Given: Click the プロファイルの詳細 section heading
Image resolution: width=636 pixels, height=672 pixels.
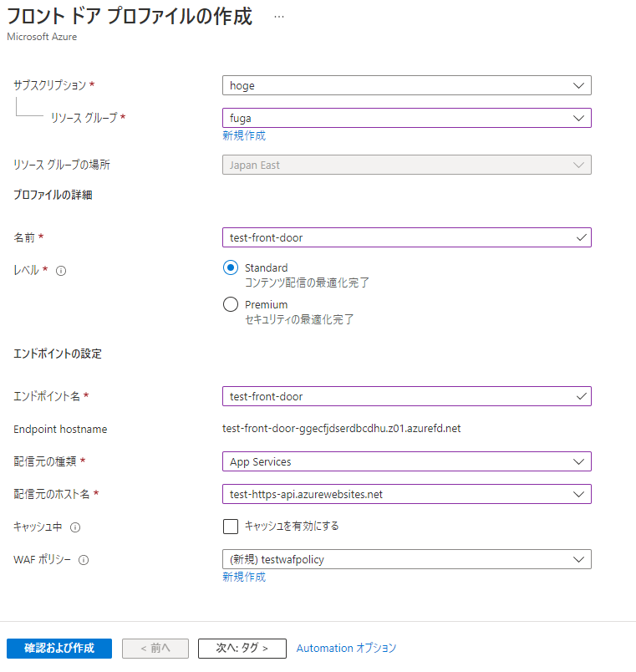Looking at the screenshot, I should [x=53, y=195].
